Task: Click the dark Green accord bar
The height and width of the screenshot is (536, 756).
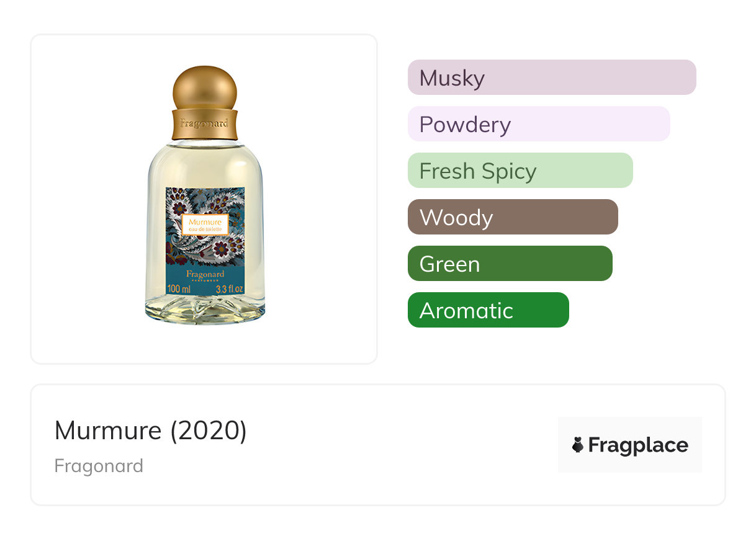Action: pos(510,264)
